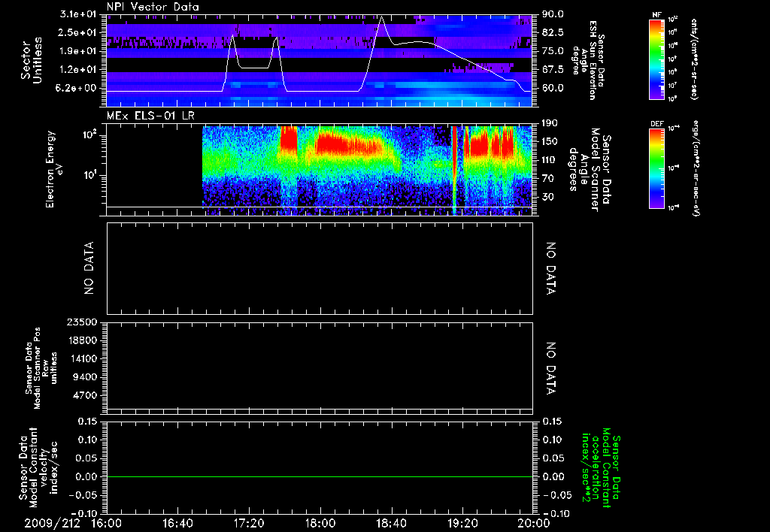Click the 75.0 sun elevation tick label

(553, 51)
